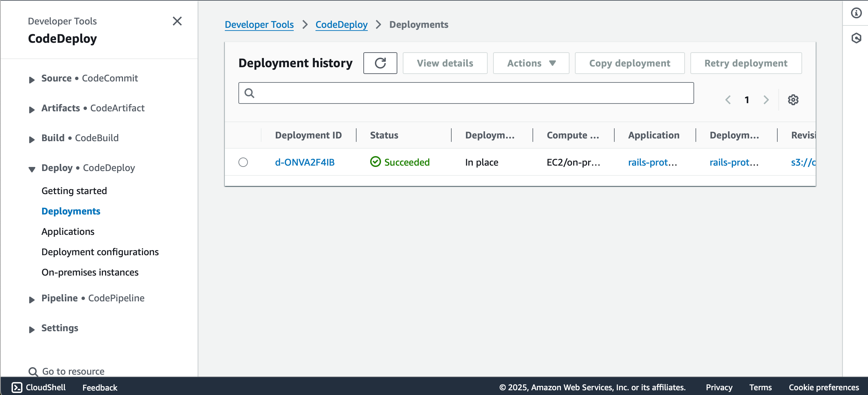Screen dimensions: 868x395
Task: Open the Actions dropdown menu
Action: pos(531,63)
